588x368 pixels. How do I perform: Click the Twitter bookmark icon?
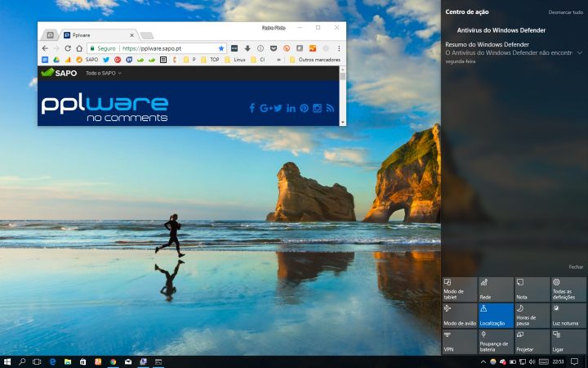point(105,60)
